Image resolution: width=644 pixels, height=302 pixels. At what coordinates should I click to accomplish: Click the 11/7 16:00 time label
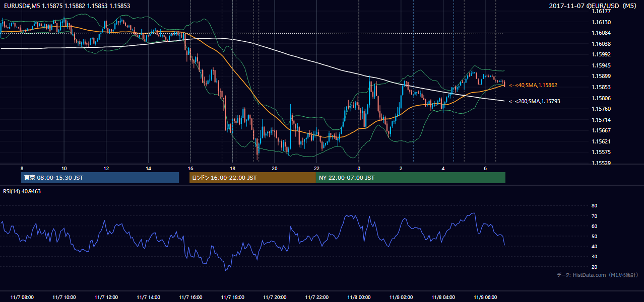(190, 297)
